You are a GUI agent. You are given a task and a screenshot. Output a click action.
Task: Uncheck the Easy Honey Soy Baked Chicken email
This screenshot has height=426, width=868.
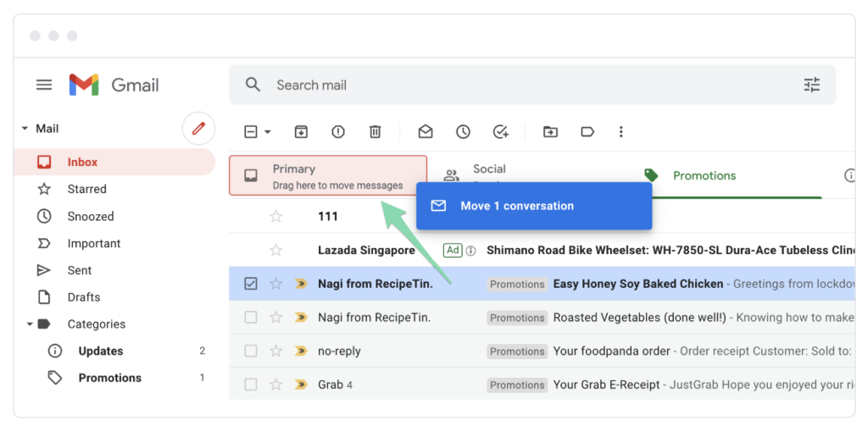coord(251,284)
